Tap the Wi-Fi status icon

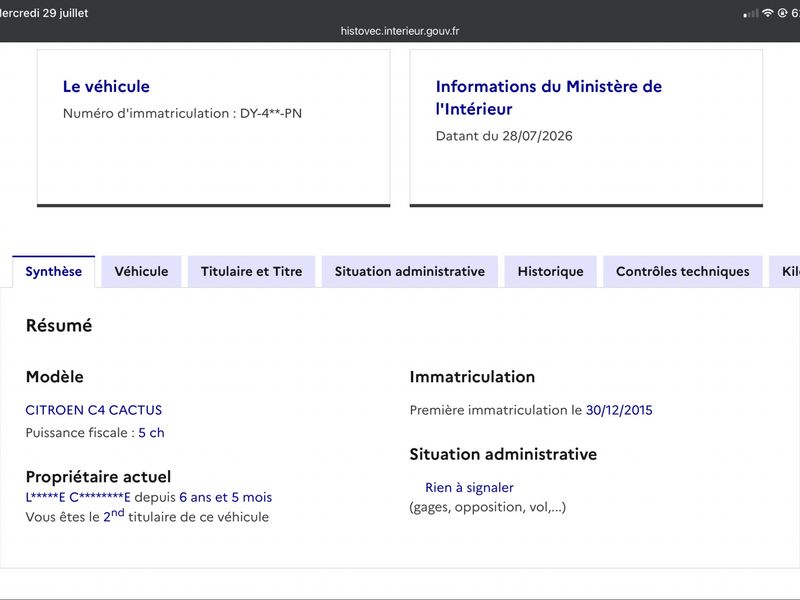pyautogui.click(x=767, y=13)
